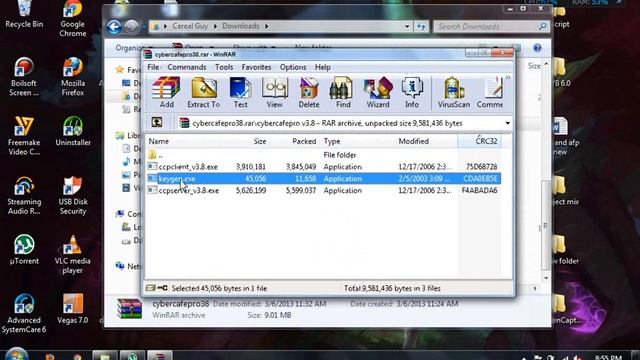Open the Tools menu
The image size is (640, 360).
(224, 67)
